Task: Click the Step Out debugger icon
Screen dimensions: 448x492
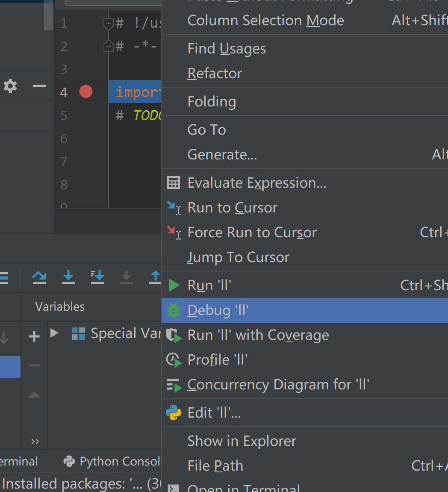Action: 155,277
